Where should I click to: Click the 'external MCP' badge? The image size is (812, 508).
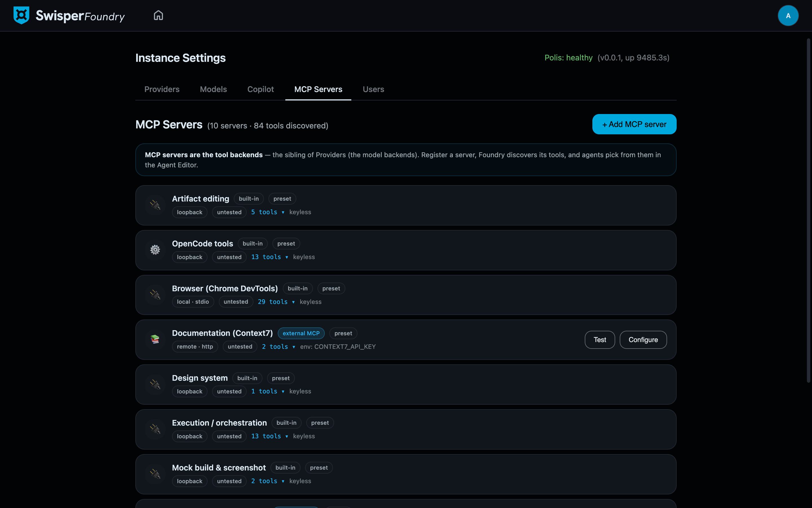point(301,333)
